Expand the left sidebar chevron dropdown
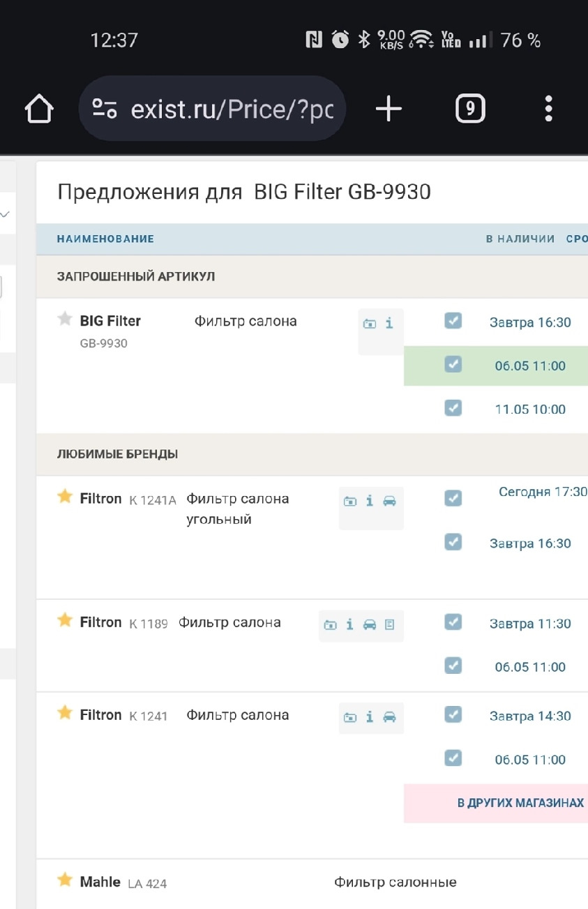This screenshot has width=588, height=909. (x=6, y=215)
